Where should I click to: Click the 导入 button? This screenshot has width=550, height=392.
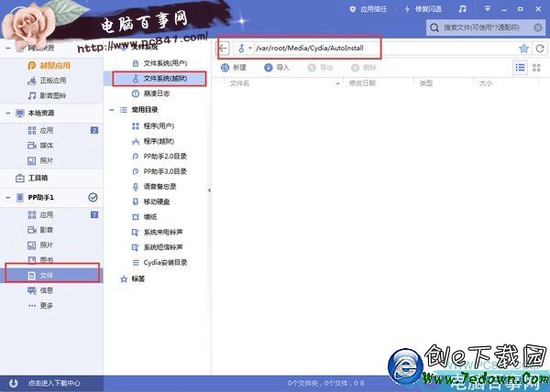coord(277,68)
